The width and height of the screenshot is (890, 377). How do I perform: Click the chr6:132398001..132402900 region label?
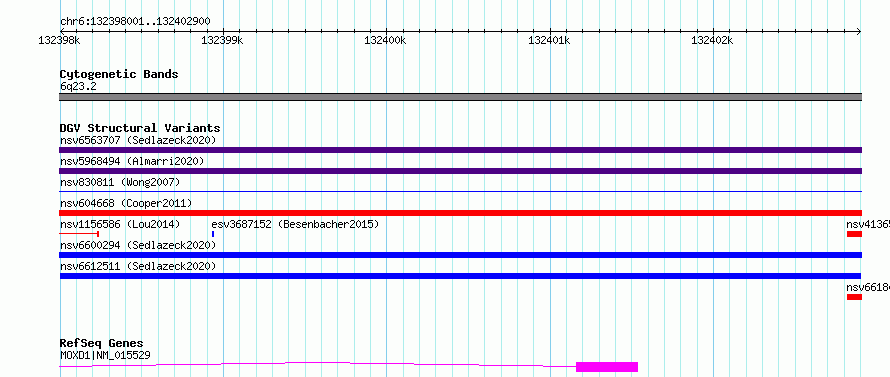click(x=135, y=22)
